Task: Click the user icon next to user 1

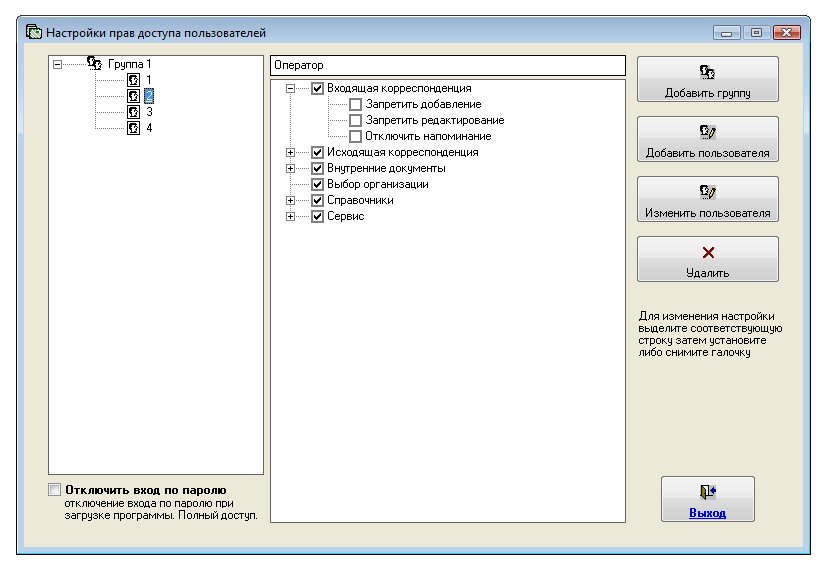Action: click(134, 80)
